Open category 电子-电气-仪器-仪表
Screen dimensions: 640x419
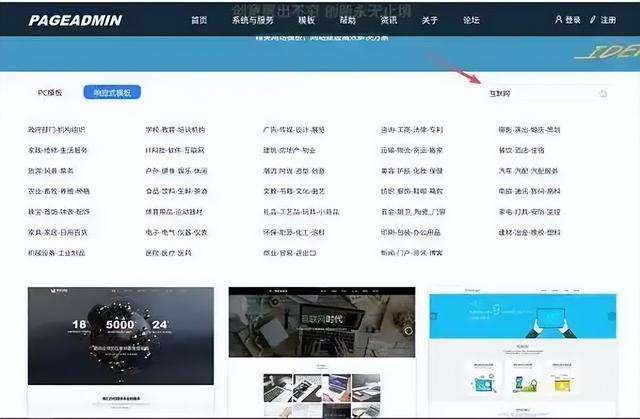[176, 233]
